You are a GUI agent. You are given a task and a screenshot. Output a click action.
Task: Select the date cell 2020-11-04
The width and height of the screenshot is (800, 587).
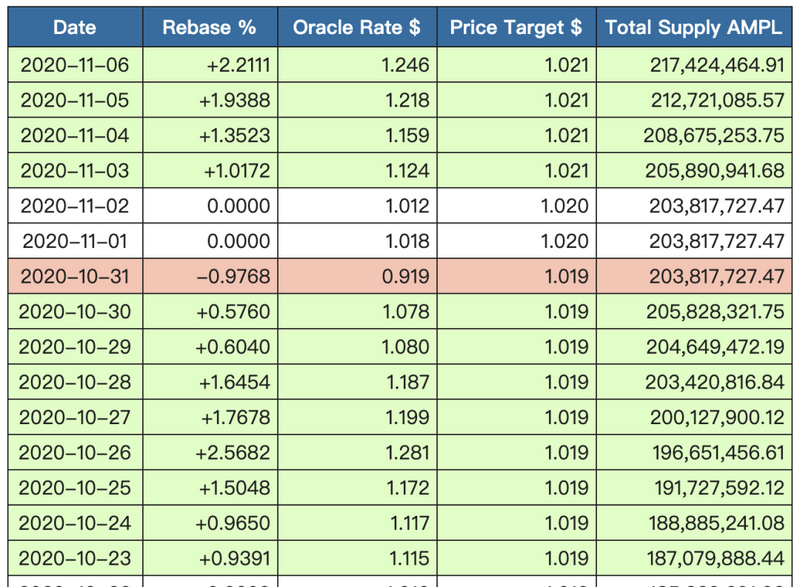click(x=75, y=135)
